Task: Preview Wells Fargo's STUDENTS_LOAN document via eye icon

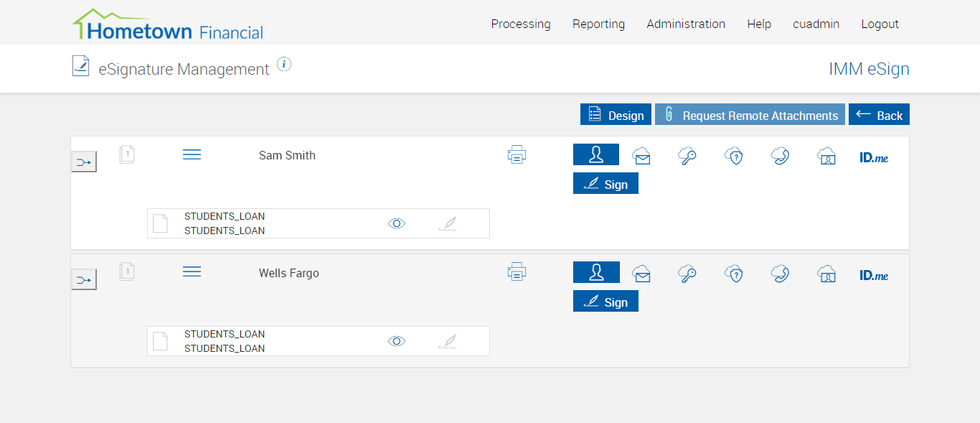Action: point(397,341)
